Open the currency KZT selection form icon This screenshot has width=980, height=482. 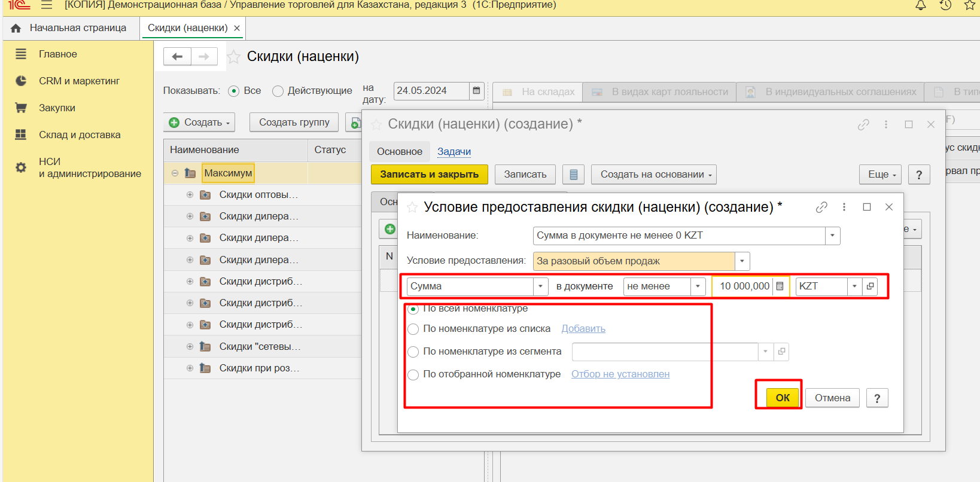tap(870, 286)
